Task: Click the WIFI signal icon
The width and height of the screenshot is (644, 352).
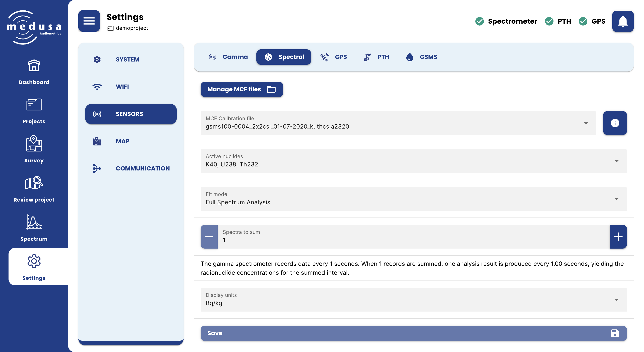Action: click(x=97, y=87)
